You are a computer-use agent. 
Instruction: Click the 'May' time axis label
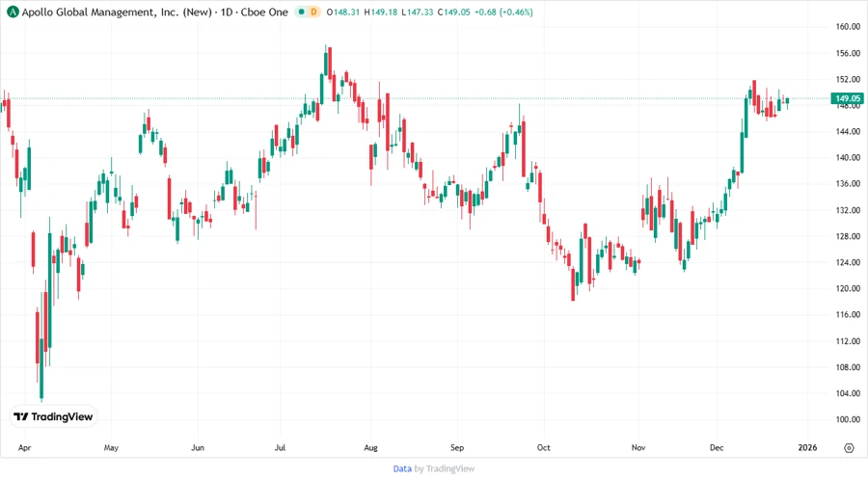click(x=111, y=448)
